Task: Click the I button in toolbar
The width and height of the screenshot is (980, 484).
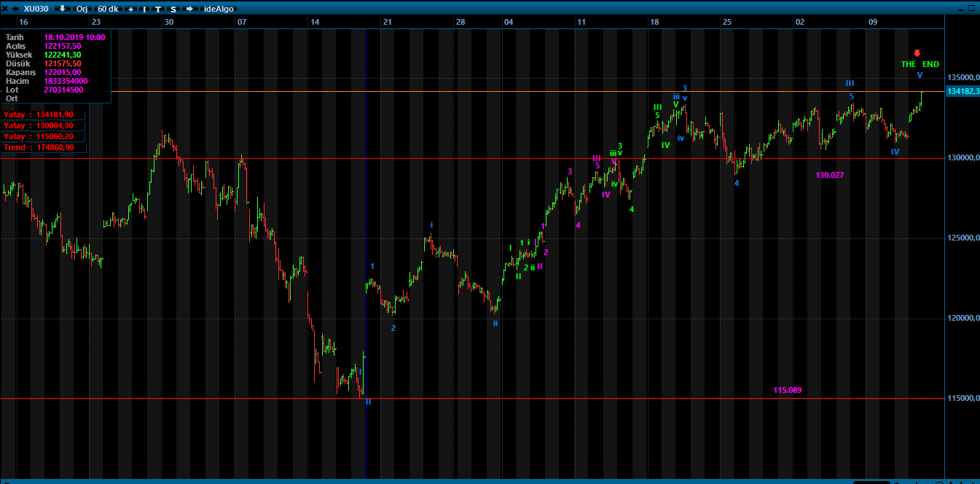Action: 144,9
